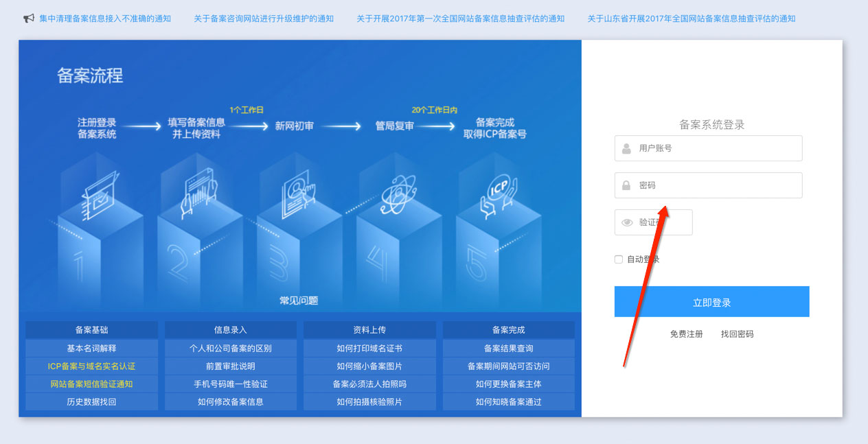Click the step 1 register-login monitor icon
The image size is (868, 444).
tap(95, 194)
